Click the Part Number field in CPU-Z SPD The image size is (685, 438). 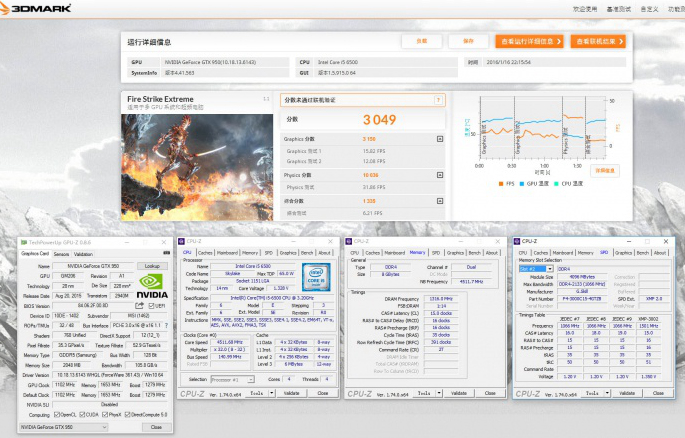point(582,299)
